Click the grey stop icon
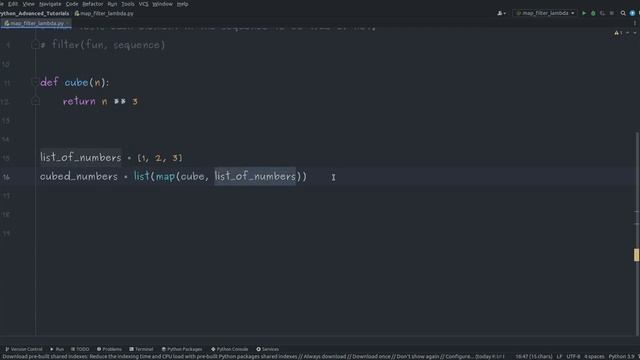This screenshot has width=640, height=360. [x=611, y=13]
